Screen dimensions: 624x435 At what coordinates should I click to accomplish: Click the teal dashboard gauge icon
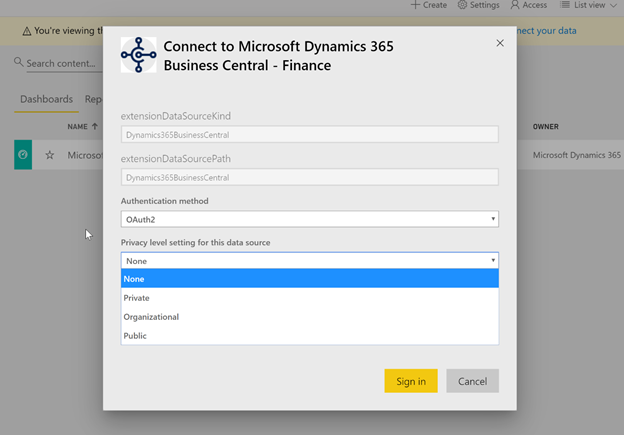coord(23,154)
